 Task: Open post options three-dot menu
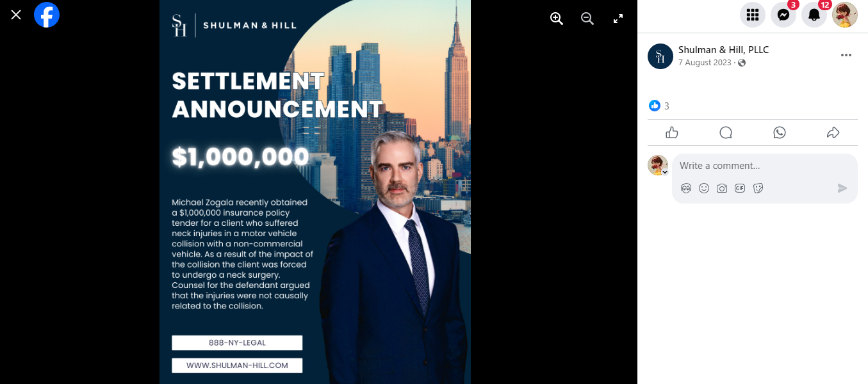[846, 55]
